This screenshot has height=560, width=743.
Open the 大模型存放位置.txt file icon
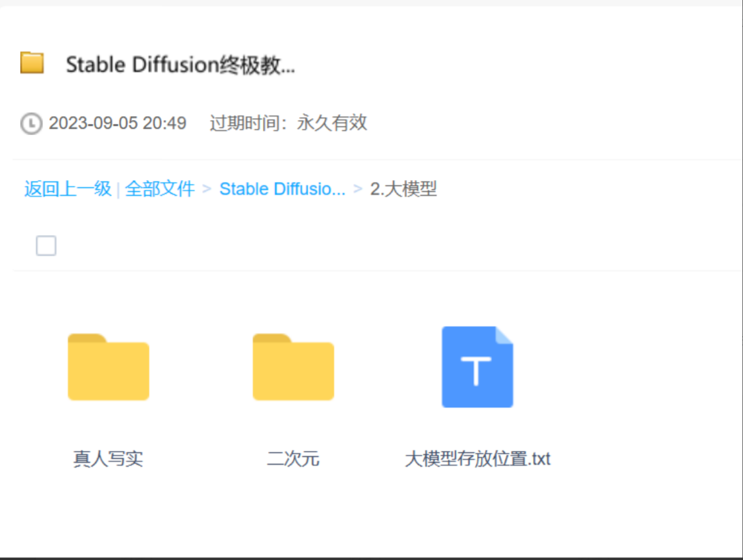coord(478,366)
